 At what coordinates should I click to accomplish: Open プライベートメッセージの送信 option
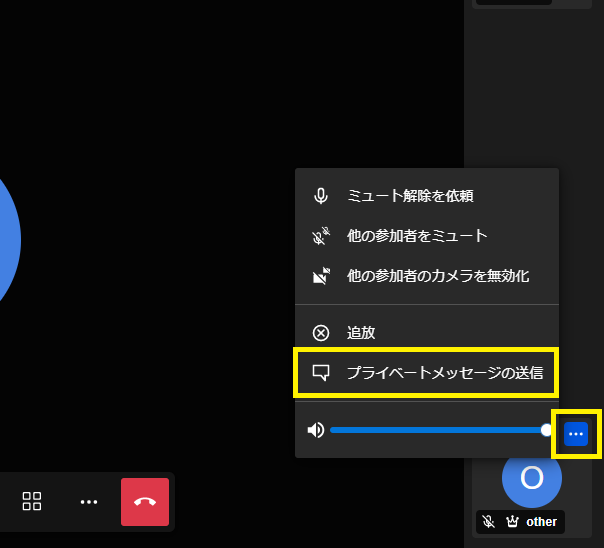[x=427, y=372]
